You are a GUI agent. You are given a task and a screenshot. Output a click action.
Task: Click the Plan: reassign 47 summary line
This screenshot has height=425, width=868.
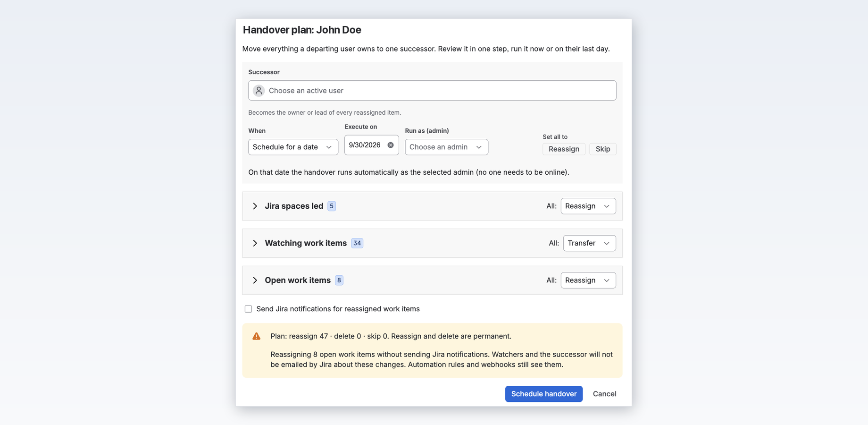click(x=391, y=336)
